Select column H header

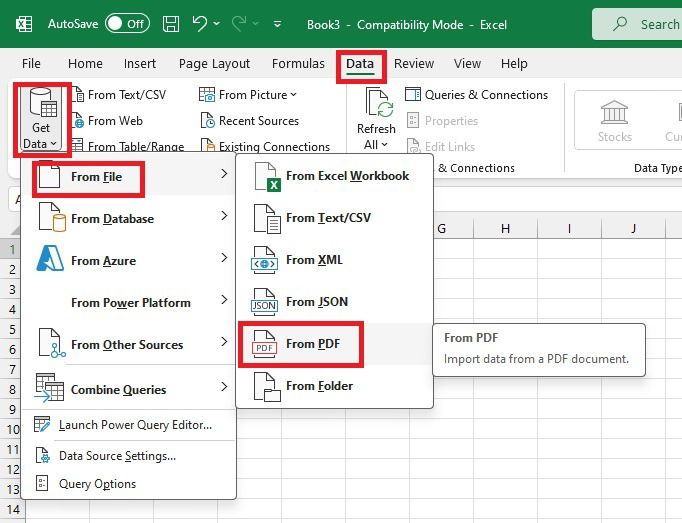click(x=505, y=228)
